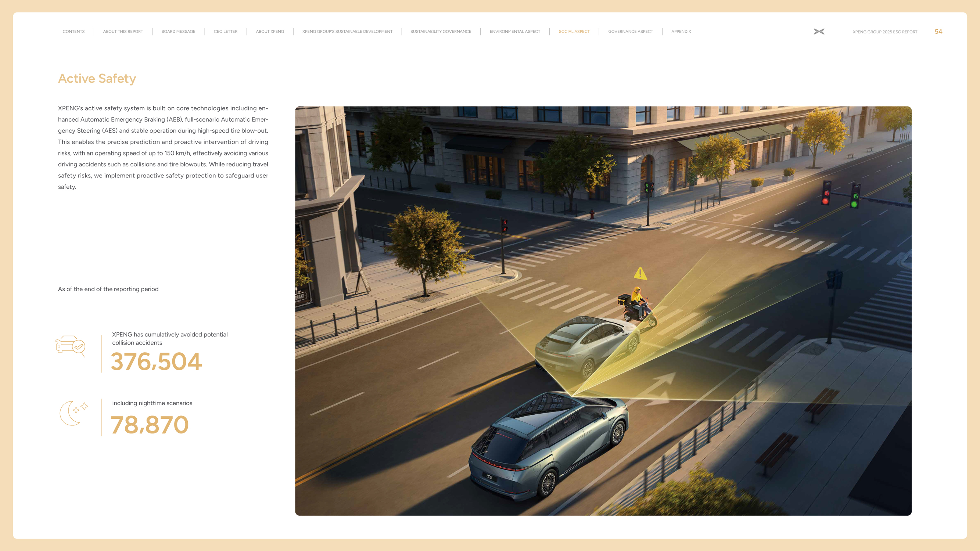Click the intersection safety illustration image
The width and height of the screenshot is (980, 551).
603,310
